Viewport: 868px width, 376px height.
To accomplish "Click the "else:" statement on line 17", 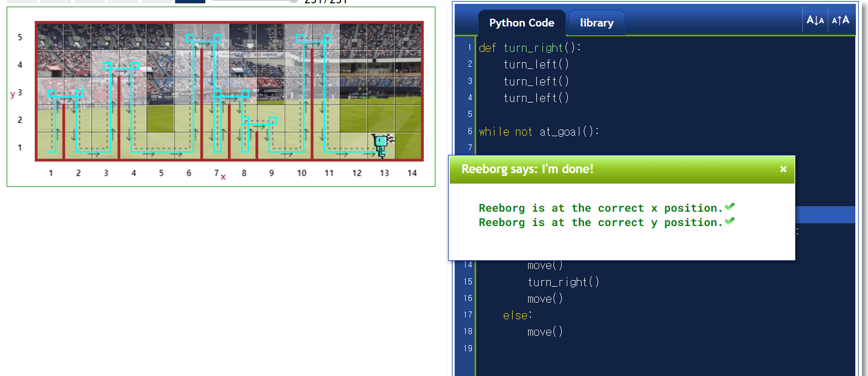I will click(x=517, y=315).
